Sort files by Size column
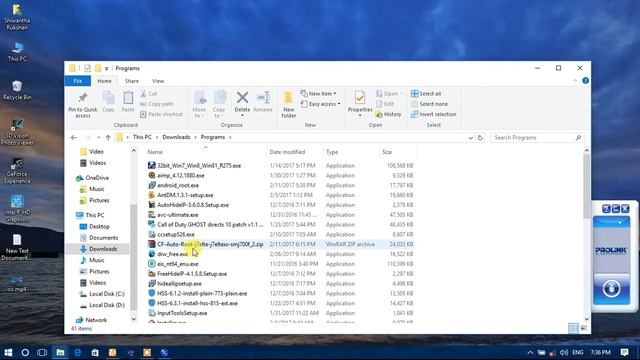 [x=398, y=152]
